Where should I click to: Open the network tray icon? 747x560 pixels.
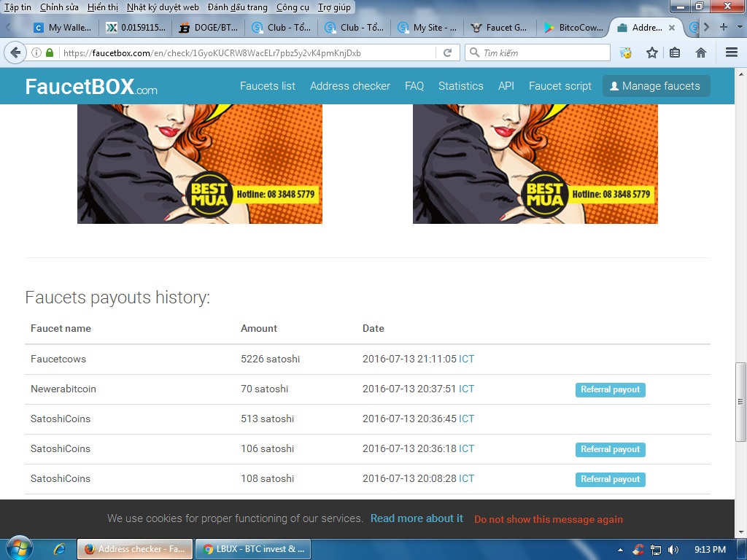click(656, 550)
